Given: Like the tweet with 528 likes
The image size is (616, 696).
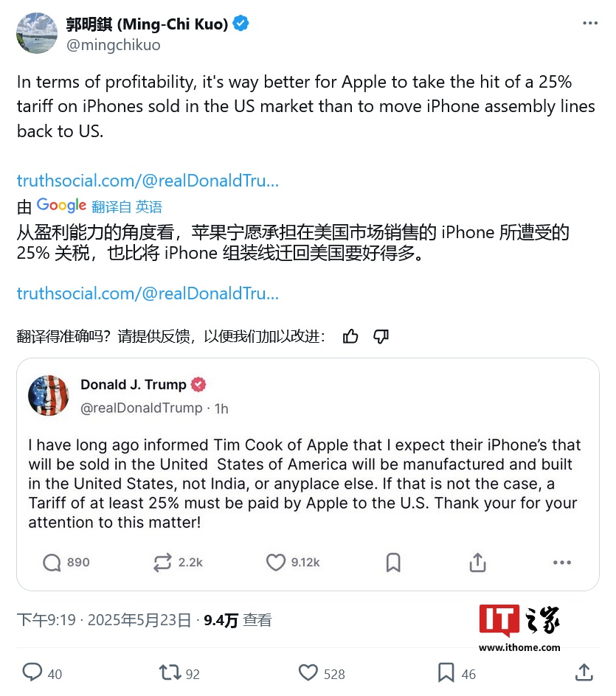Looking at the screenshot, I should coord(308,672).
